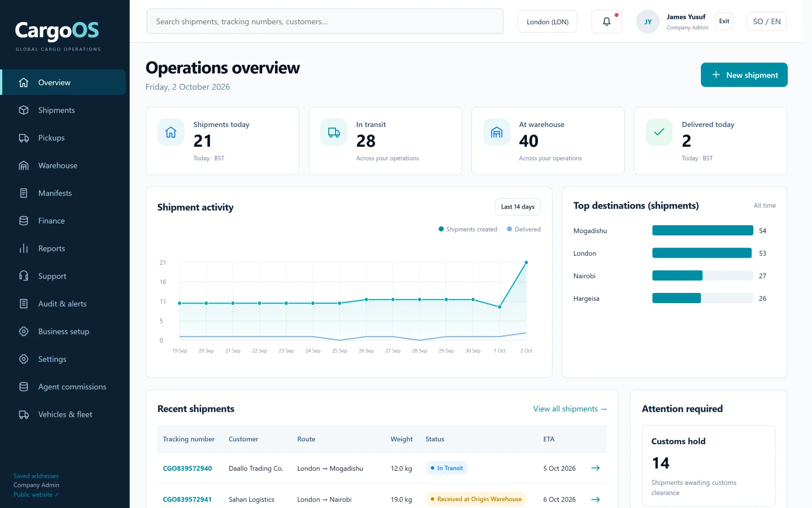This screenshot has width=812, height=508.
Task: Click the Support headset icon
Action: pos(24,276)
